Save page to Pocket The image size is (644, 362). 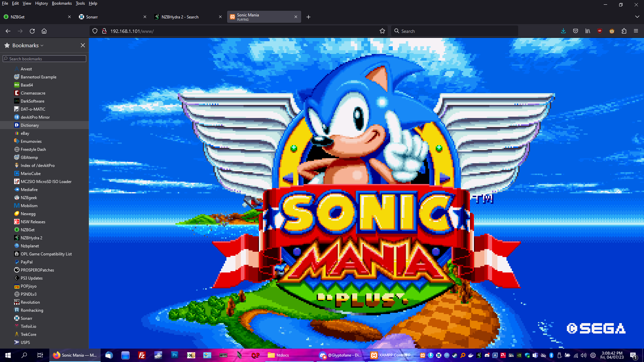tap(576, 31)
